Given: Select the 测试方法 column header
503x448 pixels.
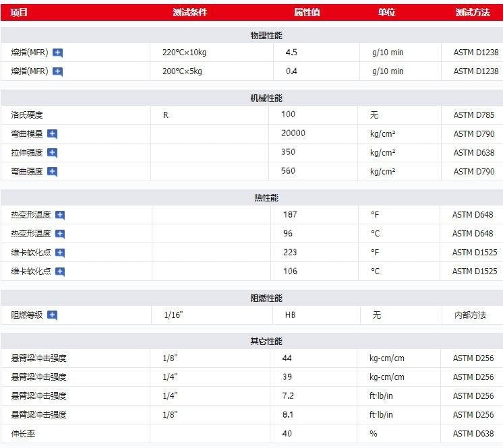Looking at the screenshot, I should pos(472,12).
